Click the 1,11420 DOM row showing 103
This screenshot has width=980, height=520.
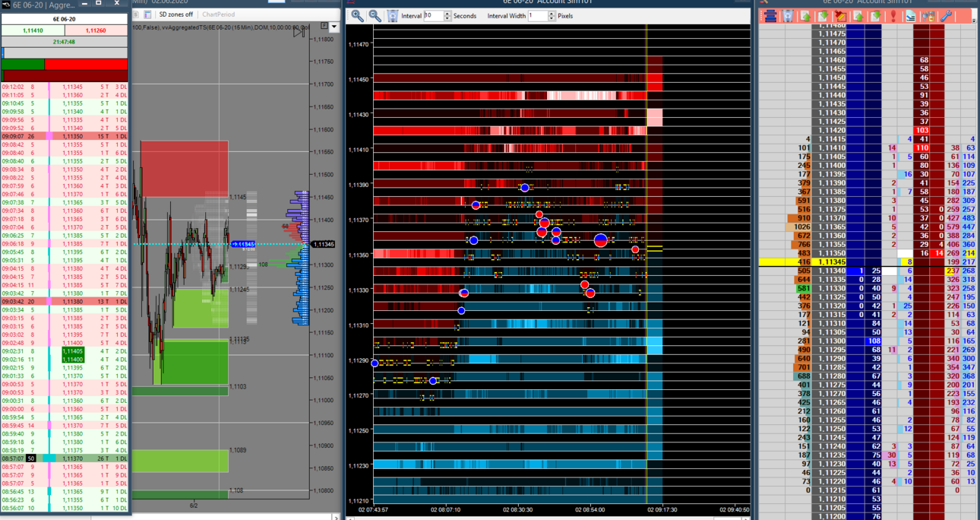[868, 130]
